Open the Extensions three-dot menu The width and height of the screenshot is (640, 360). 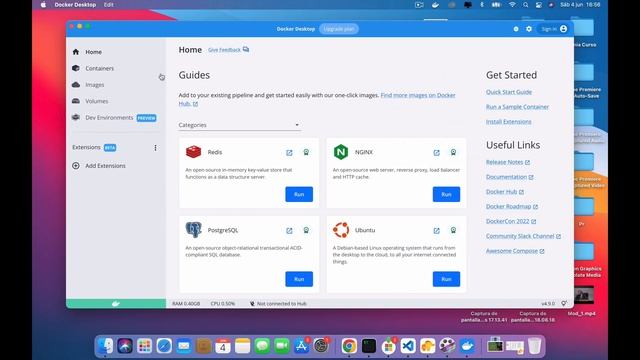point(155,147)
